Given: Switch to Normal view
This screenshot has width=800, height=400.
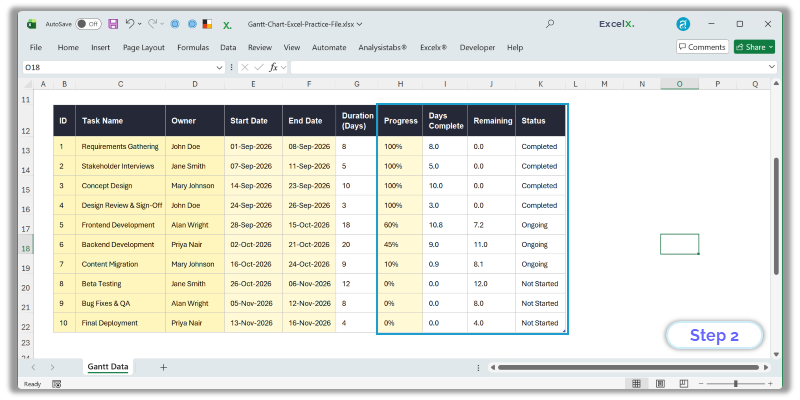Looking at the screenshot, I should point(636,384).
